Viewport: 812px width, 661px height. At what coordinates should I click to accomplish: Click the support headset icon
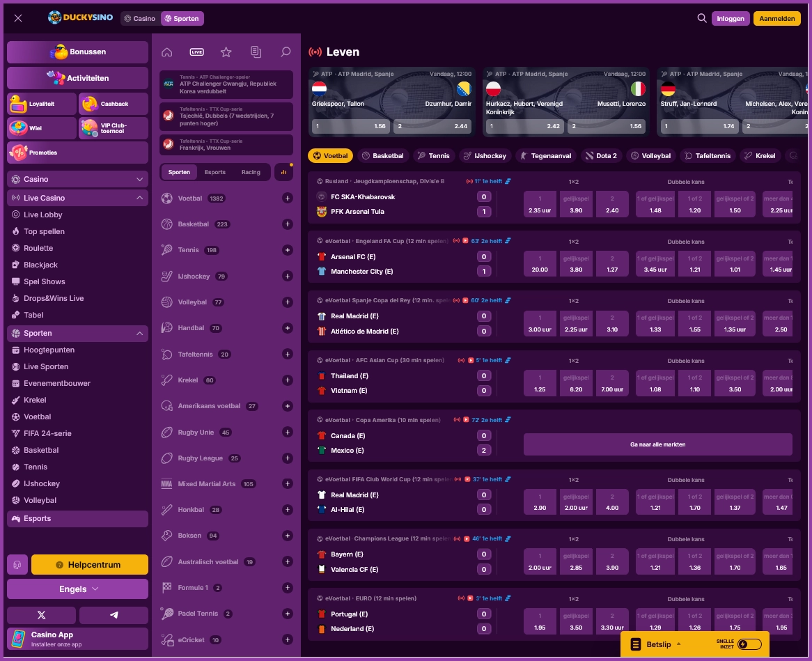pos(17,565)
